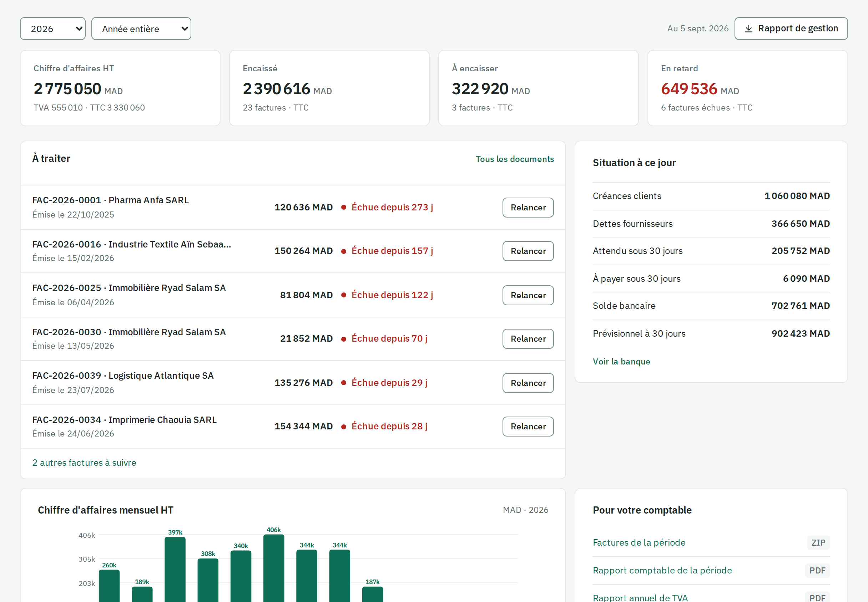Click the 187k bar in monthly chart
The image size is (868, 602).
click(x=373, y=594)
